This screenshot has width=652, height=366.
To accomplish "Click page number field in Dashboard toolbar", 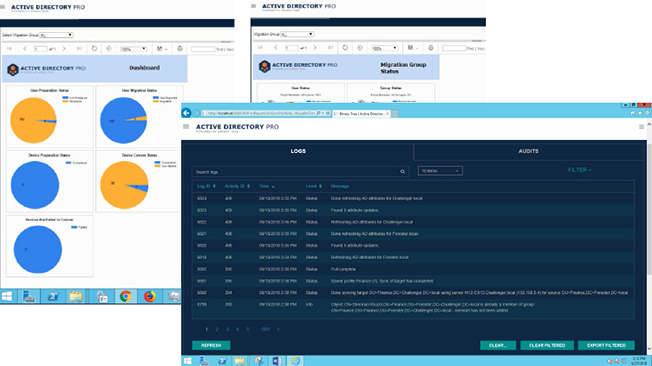I will point(40,49).
